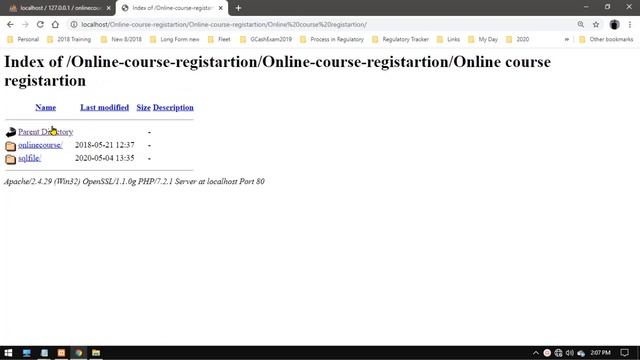Sort listing by Description column
The image size is (640, 360).
click(x=173, y=107)
